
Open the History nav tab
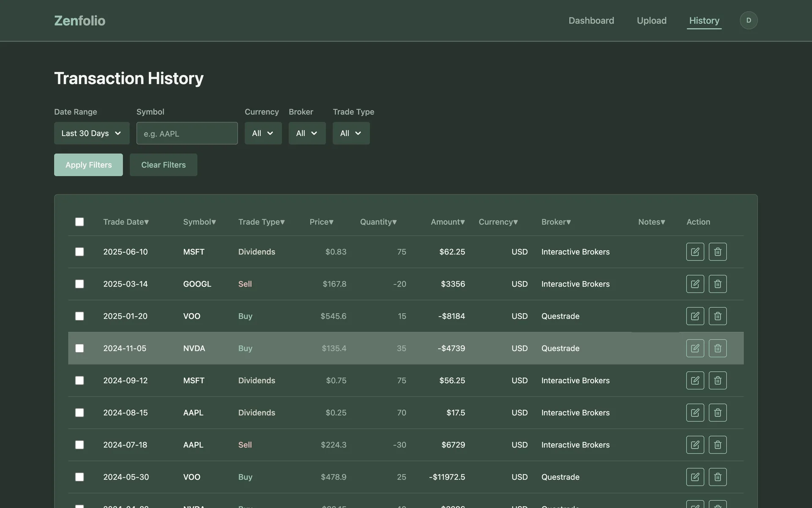coord(704,20)
